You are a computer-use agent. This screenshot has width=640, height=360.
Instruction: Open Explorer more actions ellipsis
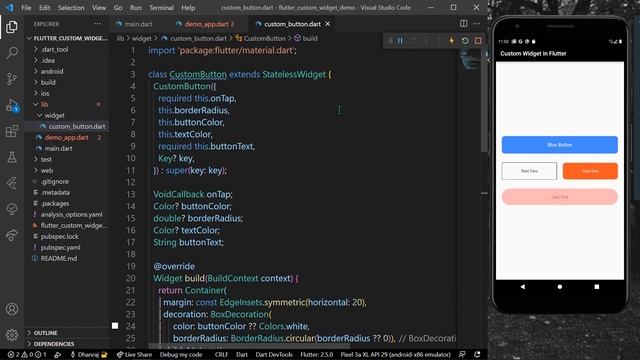pyautogui.click(x=97, y=24)
